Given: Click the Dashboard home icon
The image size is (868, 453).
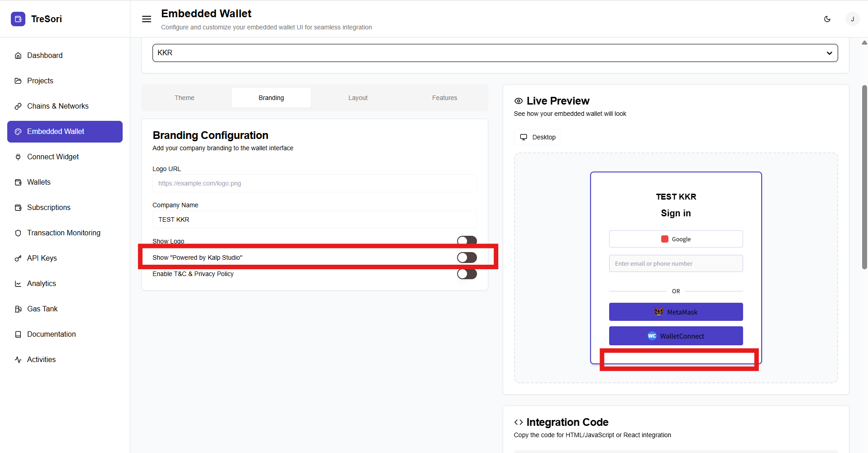Looking at the screenshot, I should [18, 56].
